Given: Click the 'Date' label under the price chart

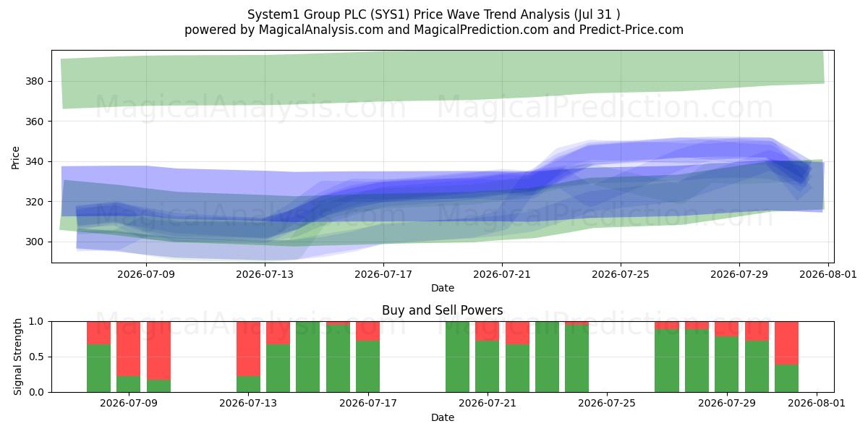Looking at the screenshot, I should (x=443, y=288).
